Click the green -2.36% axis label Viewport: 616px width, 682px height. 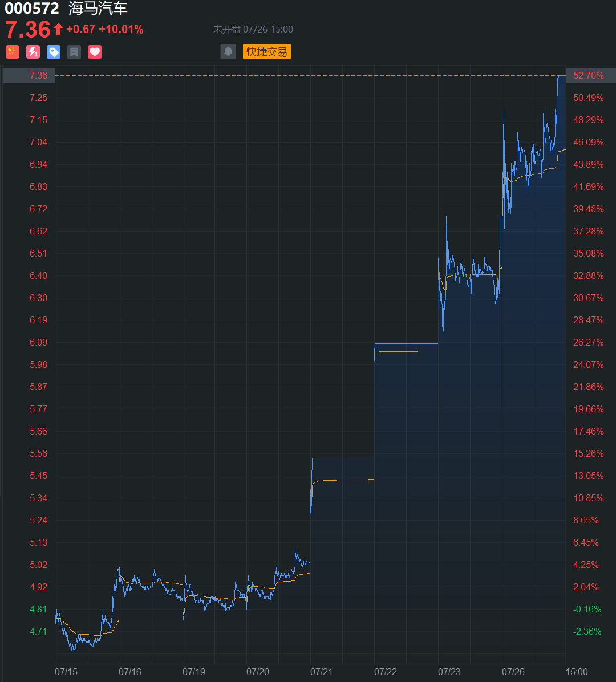click(587, 631)
